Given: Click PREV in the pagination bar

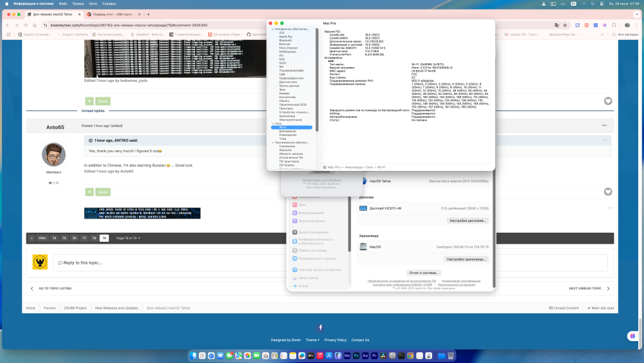Looking at the screenshot, I should (x=43, y=238).
